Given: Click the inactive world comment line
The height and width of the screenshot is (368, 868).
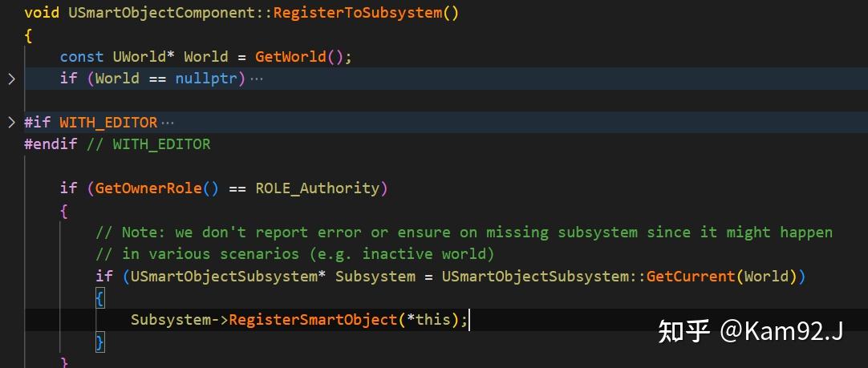Looking at the screenshot, I should click(294, 254).
